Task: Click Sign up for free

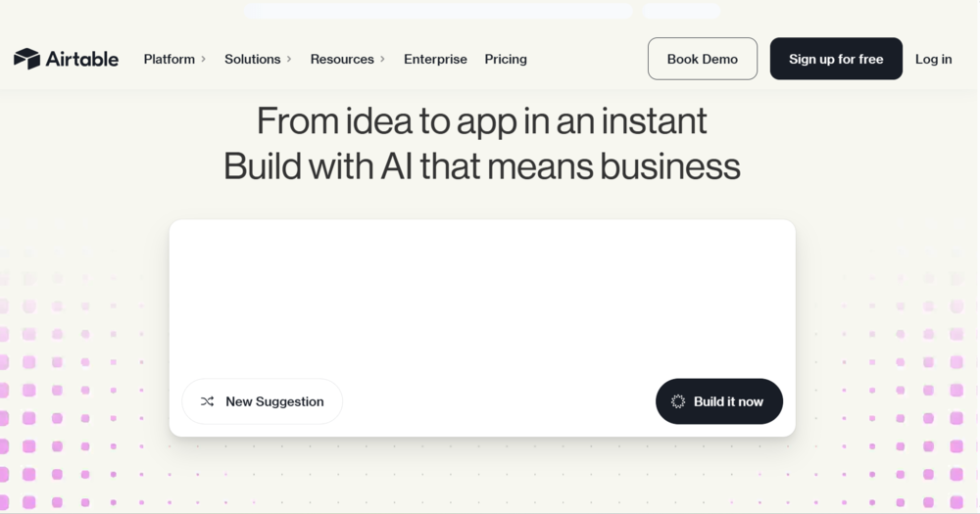Action: 836,59
